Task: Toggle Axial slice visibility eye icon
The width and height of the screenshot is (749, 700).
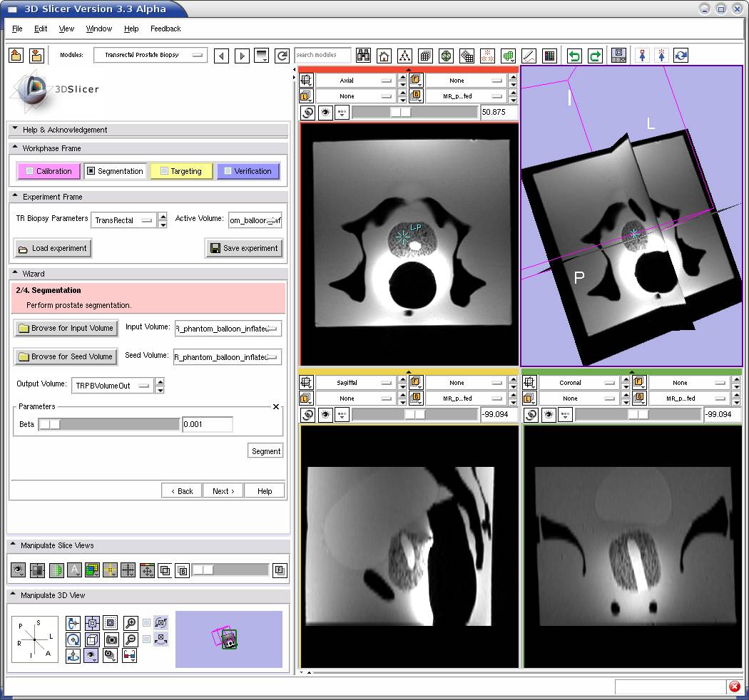Action: click(x=325, y=113)
